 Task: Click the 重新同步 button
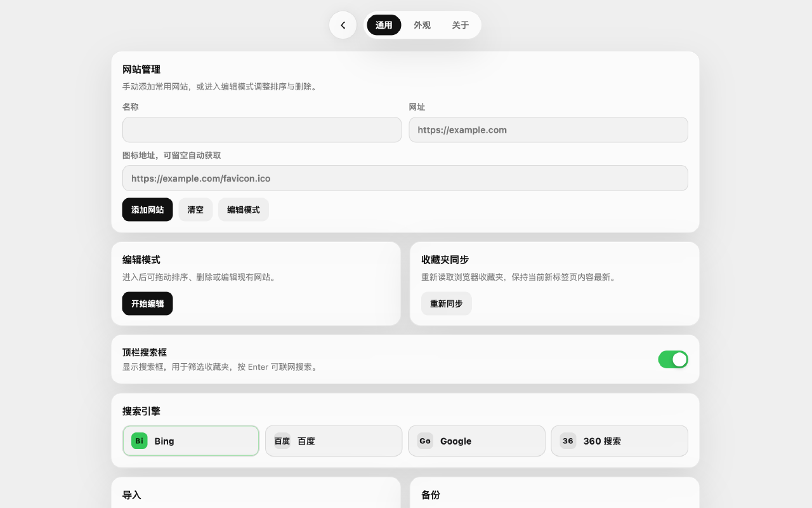[447, 304]
